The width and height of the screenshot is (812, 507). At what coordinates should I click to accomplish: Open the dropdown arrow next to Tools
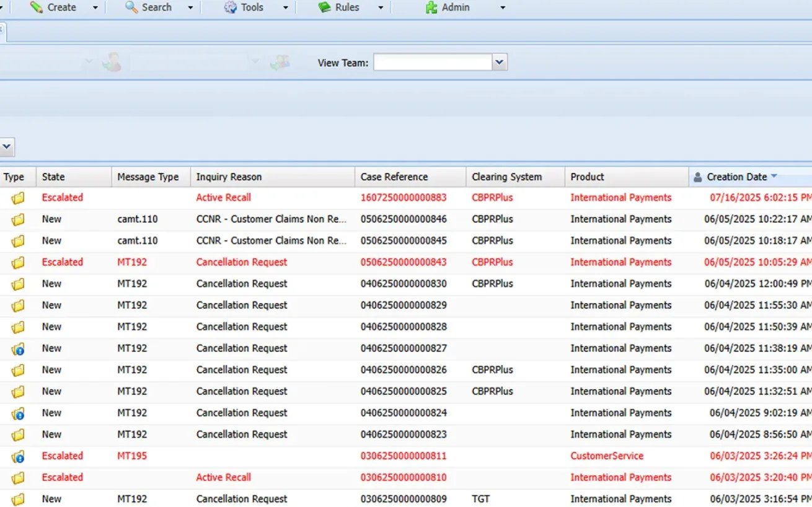[x=286, y=8]
